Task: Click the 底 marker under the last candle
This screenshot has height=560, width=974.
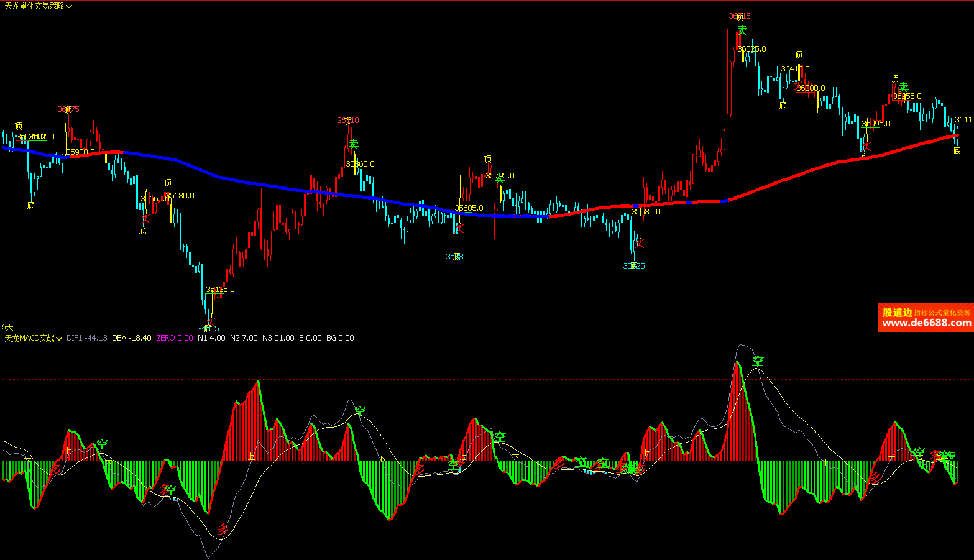Action: [957, 150]
